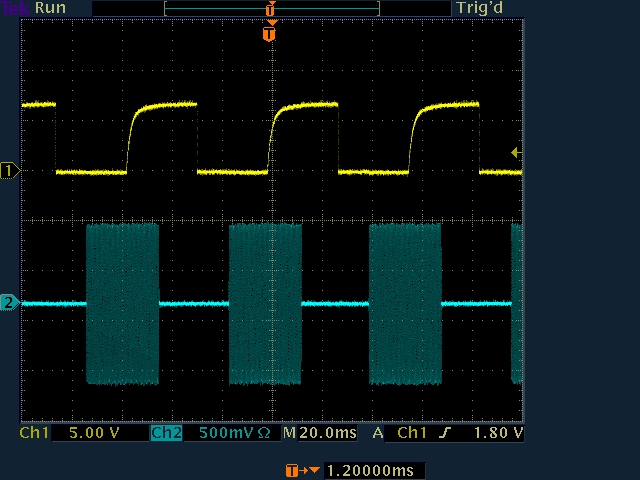Click the highlighted Ch2 label
The width and height of the screenshot is (640, 480).
pyautogui.click(x=167, y=433)
